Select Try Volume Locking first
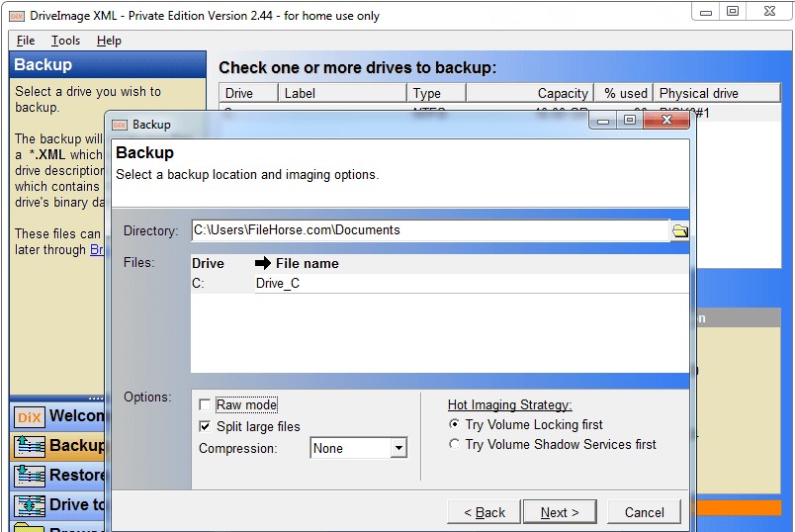Screen dimensions: 795x532 [x=454, y=423]
